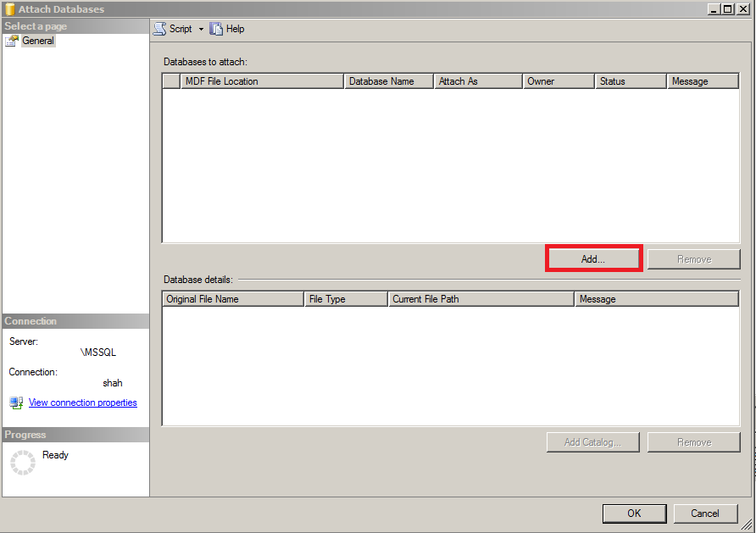Screen dimensions: 756x533
Task: Click the Script toolbar icon
Action: 158,28
